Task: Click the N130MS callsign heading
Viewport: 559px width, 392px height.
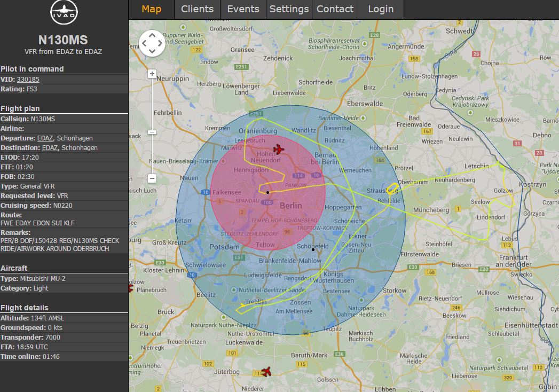Action: 63,40
